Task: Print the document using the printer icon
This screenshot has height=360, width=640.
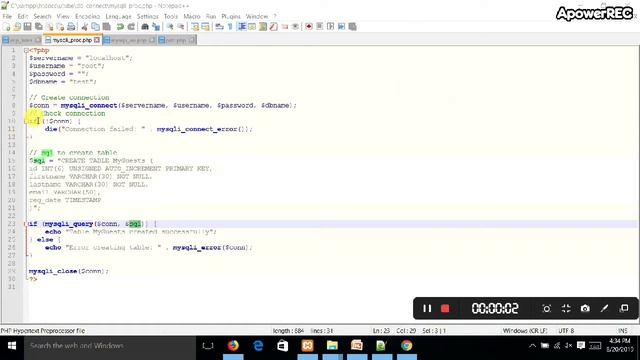Action: coord(71,27)
